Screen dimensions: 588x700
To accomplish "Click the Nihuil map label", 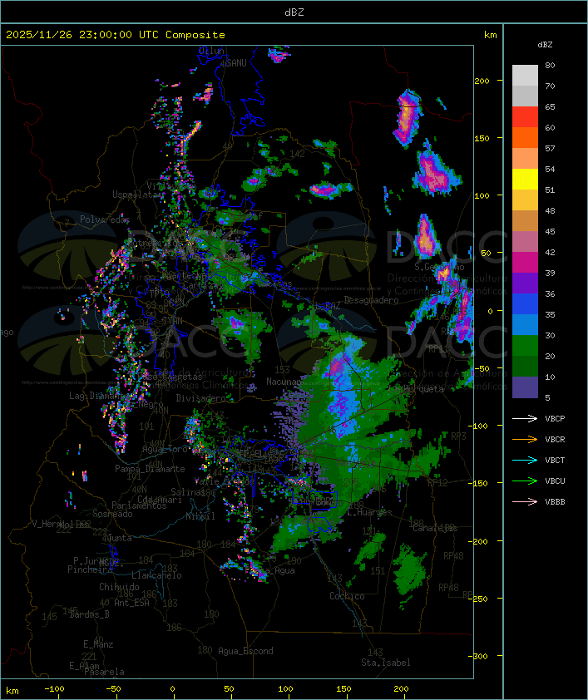I will tap(200, 516).
